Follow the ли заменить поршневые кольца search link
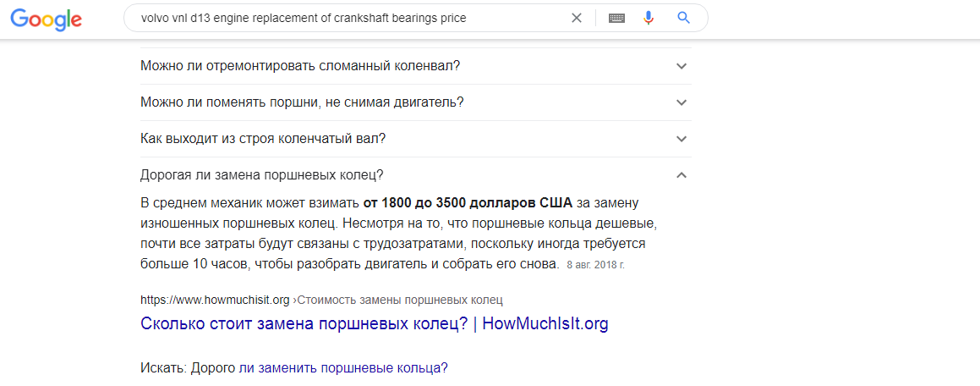This screenshot has width=980, height=386. click(x=343, y=368)
